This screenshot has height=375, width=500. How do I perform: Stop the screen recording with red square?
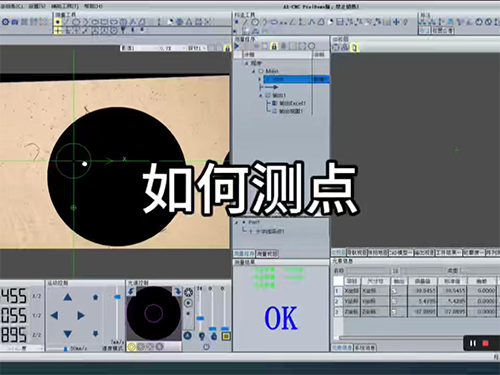pos(485,343)
